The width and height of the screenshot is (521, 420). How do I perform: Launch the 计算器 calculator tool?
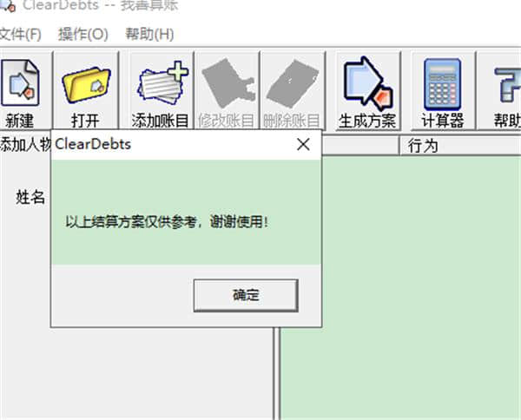click(443, 91)
